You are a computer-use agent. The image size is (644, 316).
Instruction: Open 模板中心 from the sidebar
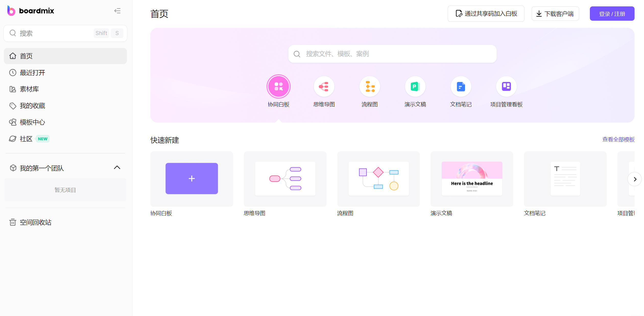[x=32, y=122]
